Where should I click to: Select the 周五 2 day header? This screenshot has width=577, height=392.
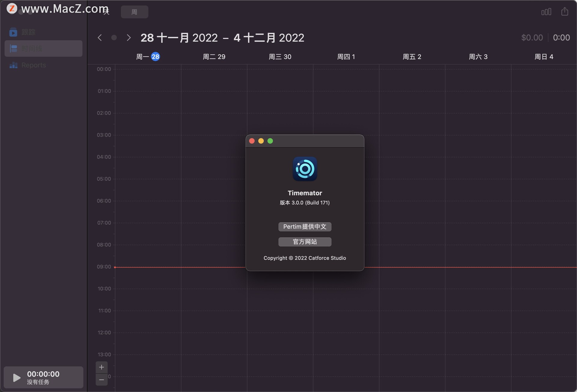[x=412, y=57]
